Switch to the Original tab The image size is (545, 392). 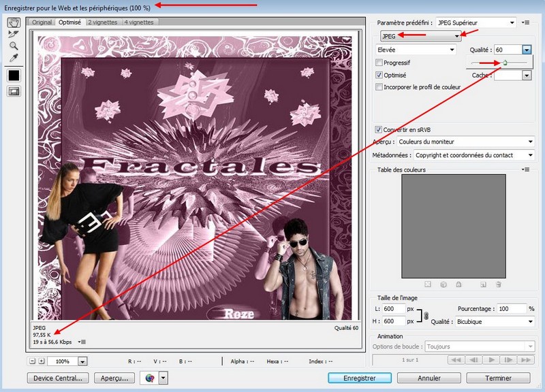click(42, 22)
